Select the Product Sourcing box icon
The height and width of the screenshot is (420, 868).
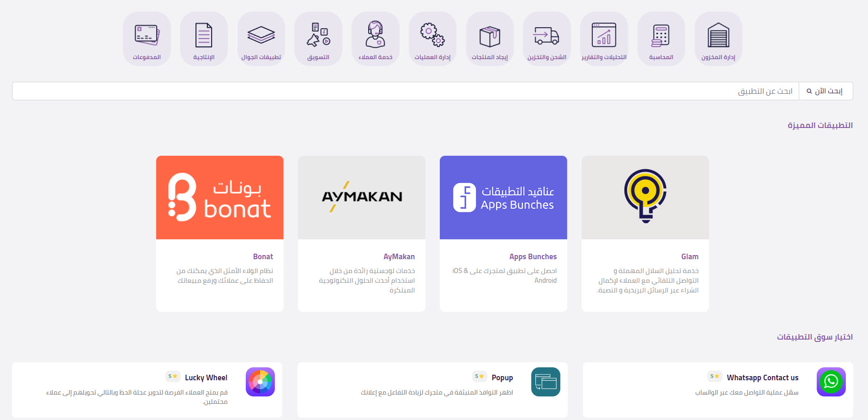tap(490, 36)
